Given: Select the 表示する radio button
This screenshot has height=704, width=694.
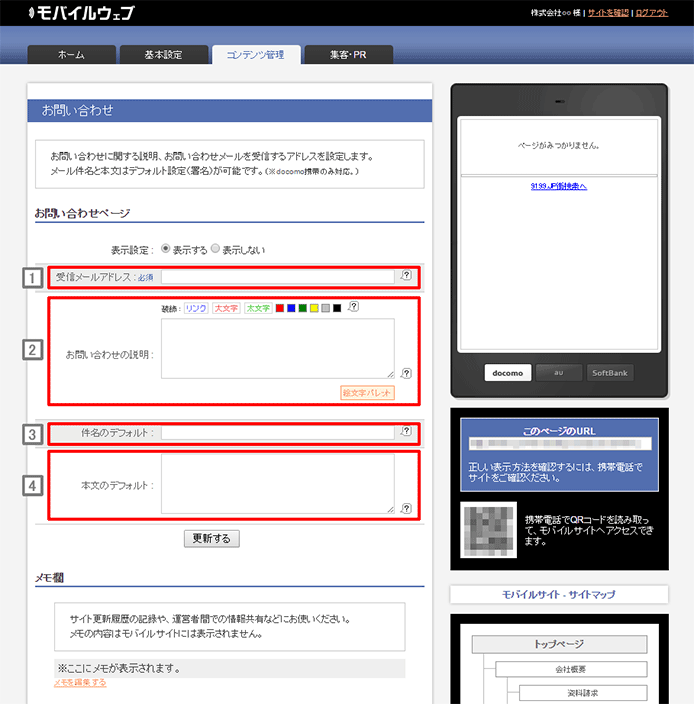Looking at the screenshot, I should tap(166, 249).
